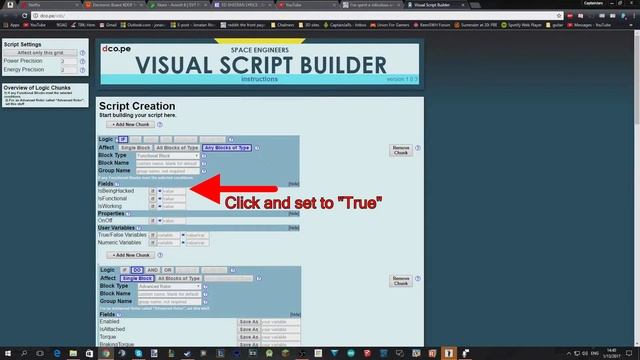This screenshot has height=360, width=640.
Task: Open help icon beside Power Precision
Action: click(x=82, y=61)
